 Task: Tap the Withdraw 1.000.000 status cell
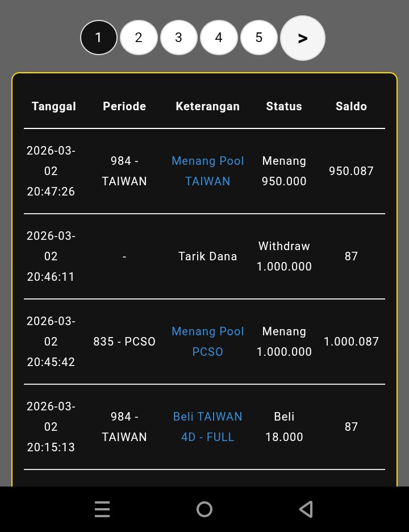pyautogui.click(x=284, y=256)
